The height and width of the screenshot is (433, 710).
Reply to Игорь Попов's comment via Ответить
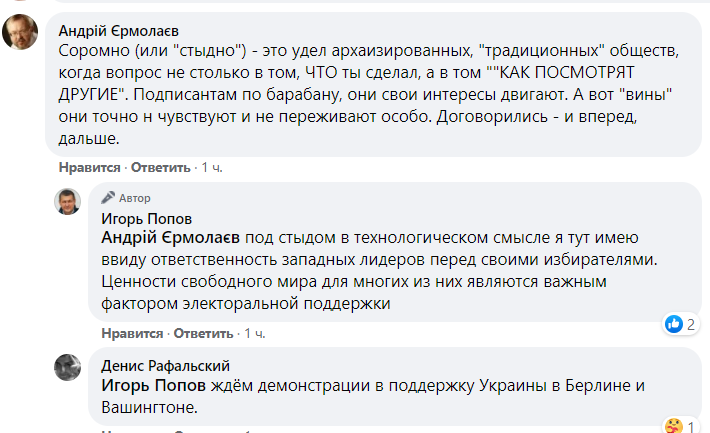pos(203,332)
